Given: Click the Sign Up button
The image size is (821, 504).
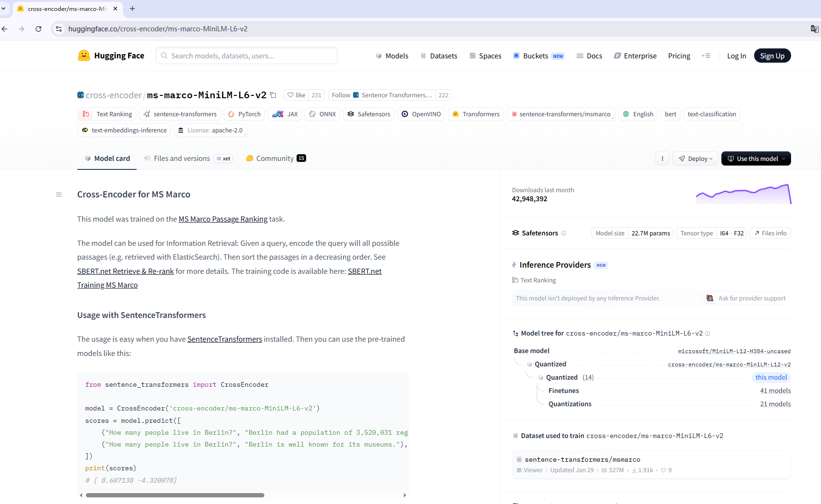Looking at the screenshot, I should point(772,56).
